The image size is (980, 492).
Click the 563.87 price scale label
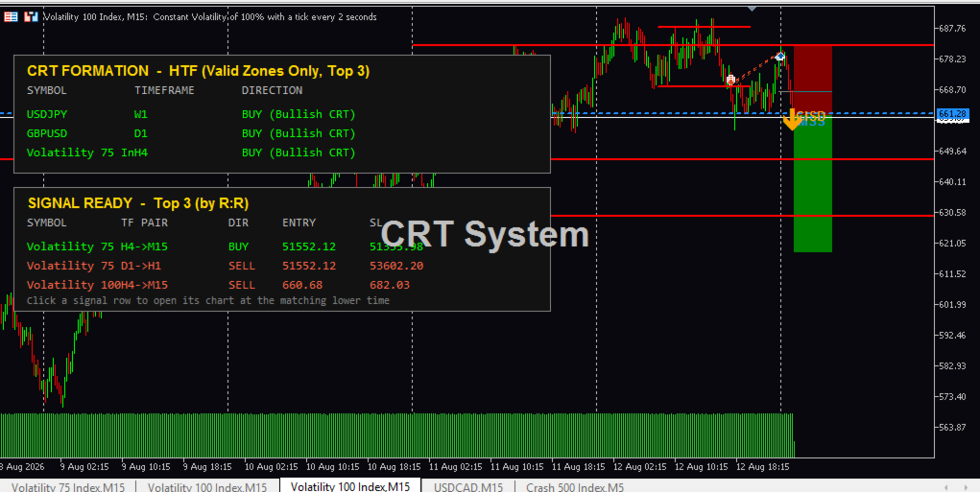[x=952, y=427]
